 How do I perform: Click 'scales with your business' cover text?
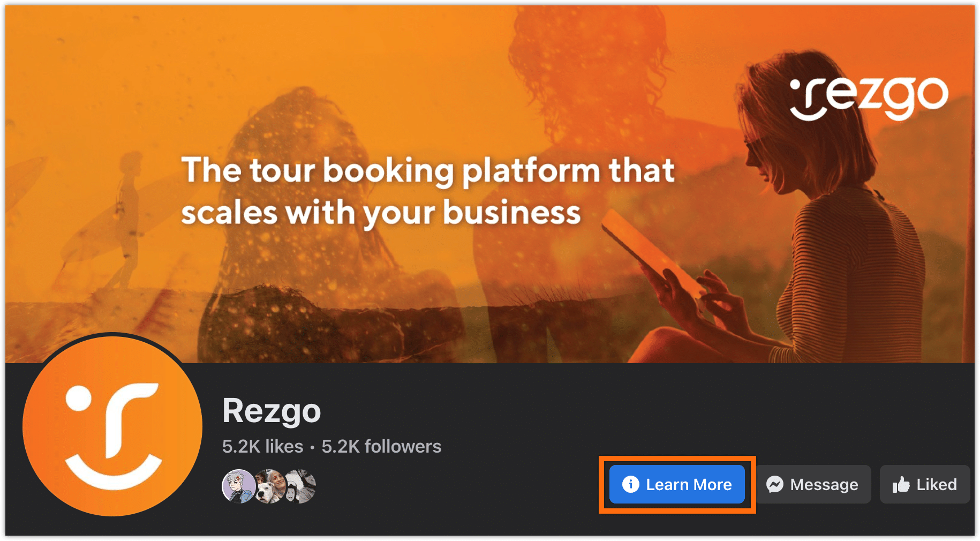tap(381, 212)
